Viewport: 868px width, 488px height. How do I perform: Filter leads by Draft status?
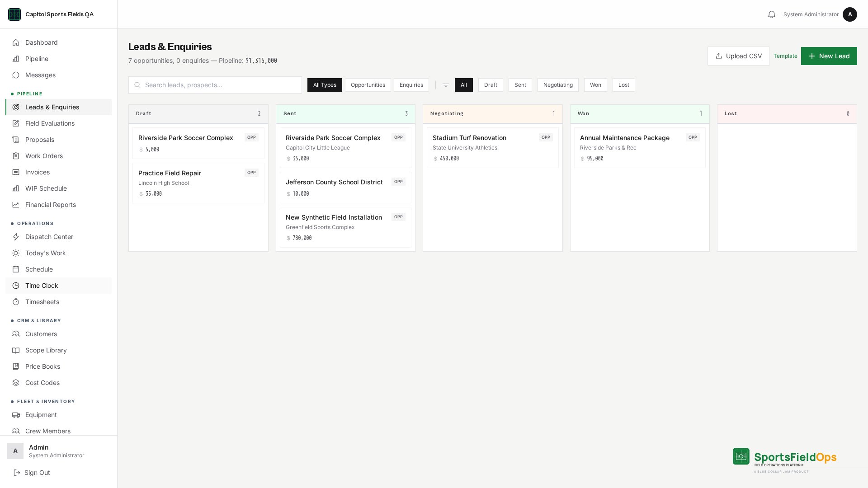(491, 85)
